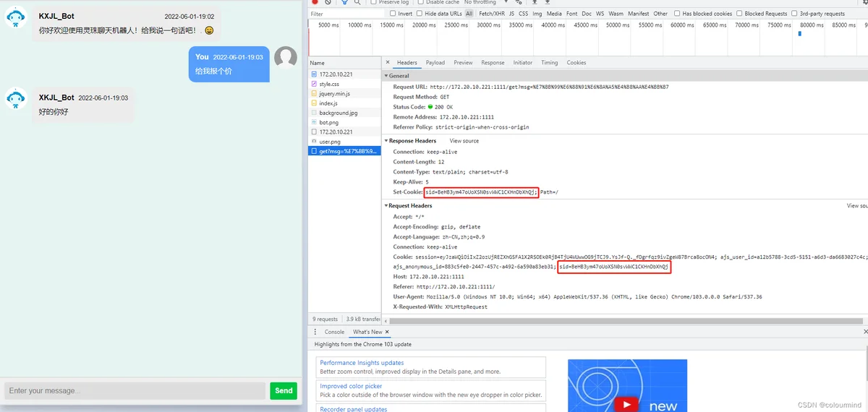The width and height of the screenshot is (868, 412).
Task: Filter requests by Img type
Action: [537, 14]
